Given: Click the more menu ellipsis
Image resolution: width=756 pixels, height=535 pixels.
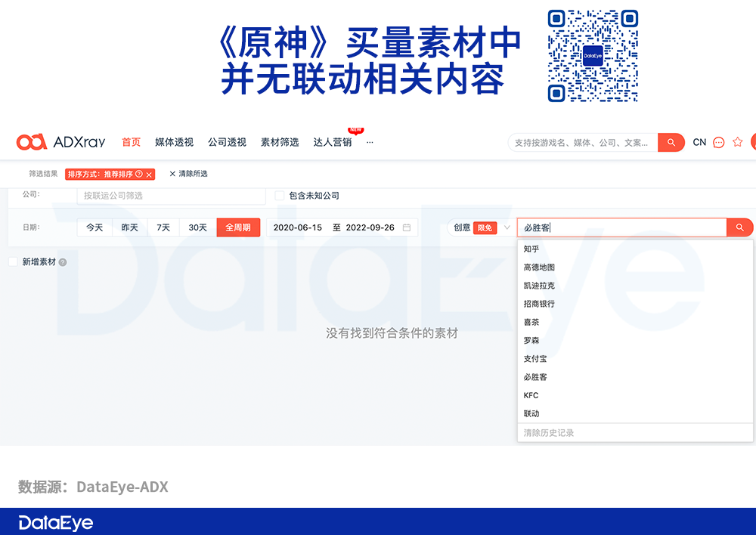Looking at the screenshot, I should coord(370,142).
